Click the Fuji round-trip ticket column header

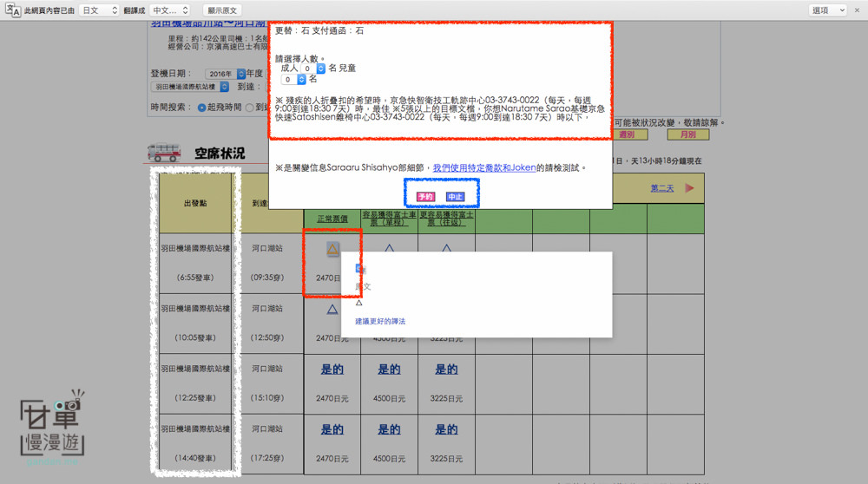point(446,219)
